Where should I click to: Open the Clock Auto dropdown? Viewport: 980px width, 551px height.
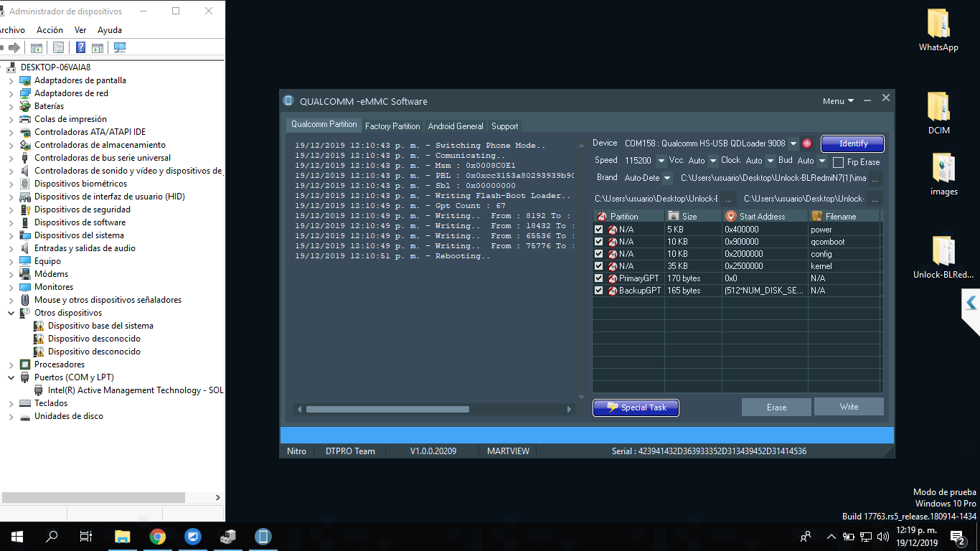click(771, 161)
